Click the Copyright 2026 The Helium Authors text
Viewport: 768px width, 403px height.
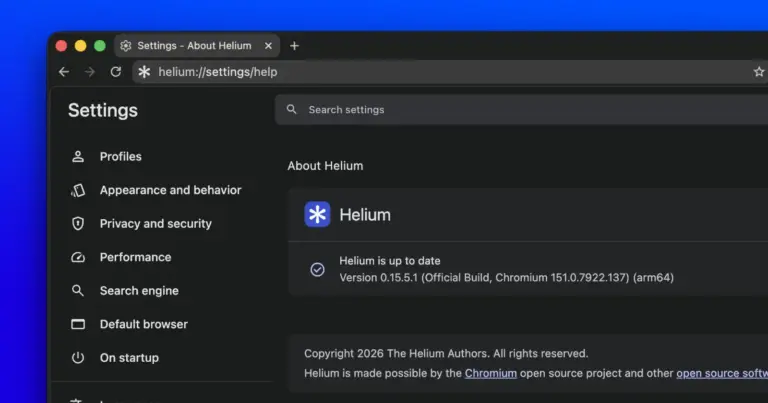pos(446,354)
